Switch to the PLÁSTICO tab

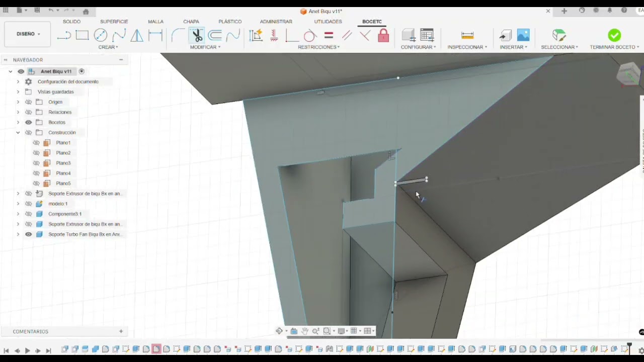pos(230,22)
